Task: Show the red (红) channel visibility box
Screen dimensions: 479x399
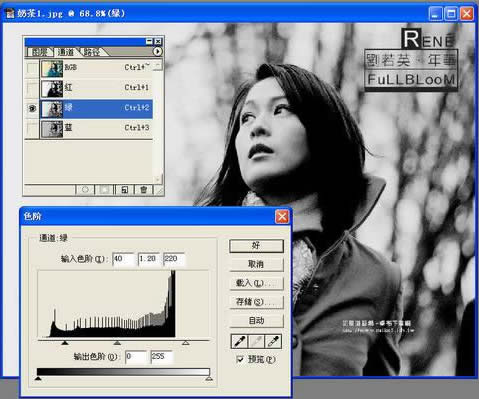Action: (32, 88)
